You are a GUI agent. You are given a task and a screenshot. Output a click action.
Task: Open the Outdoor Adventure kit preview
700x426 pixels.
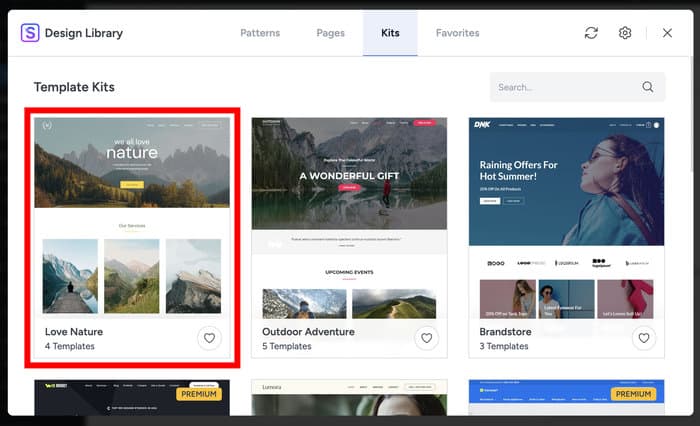[349, 218]
